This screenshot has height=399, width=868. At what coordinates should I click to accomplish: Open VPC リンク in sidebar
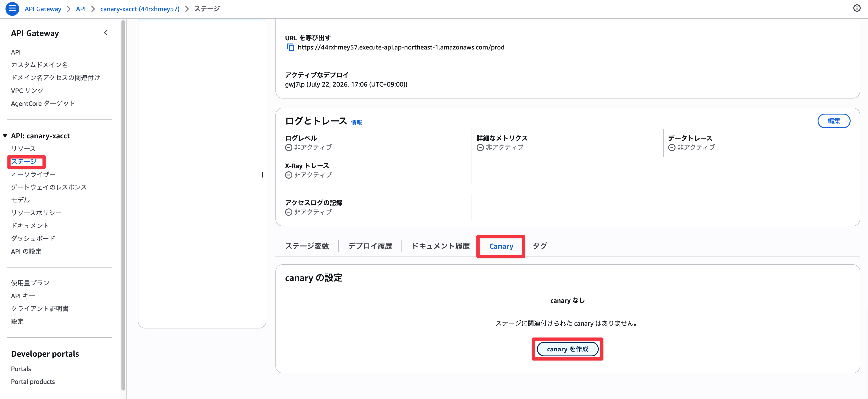pos(27,90)
